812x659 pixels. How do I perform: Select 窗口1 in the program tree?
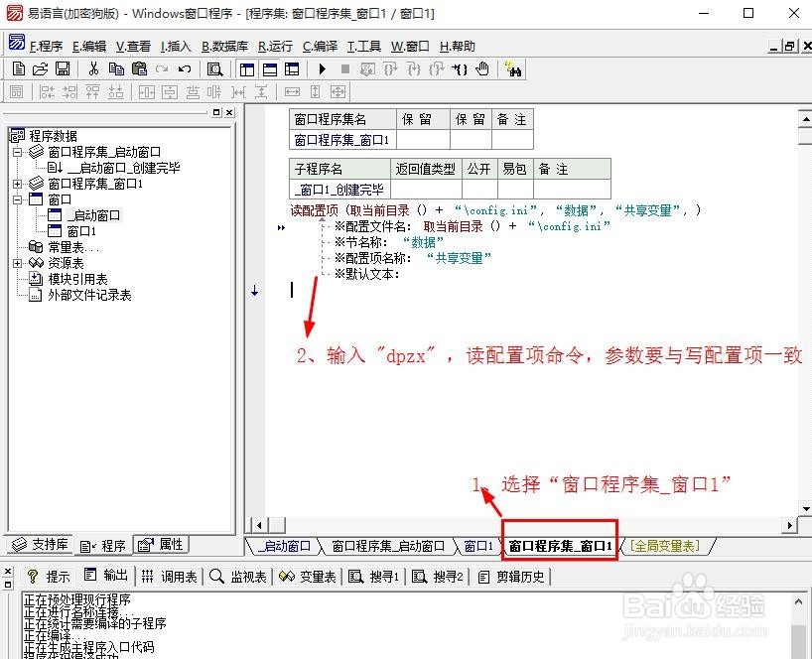[x=81, y=231]
